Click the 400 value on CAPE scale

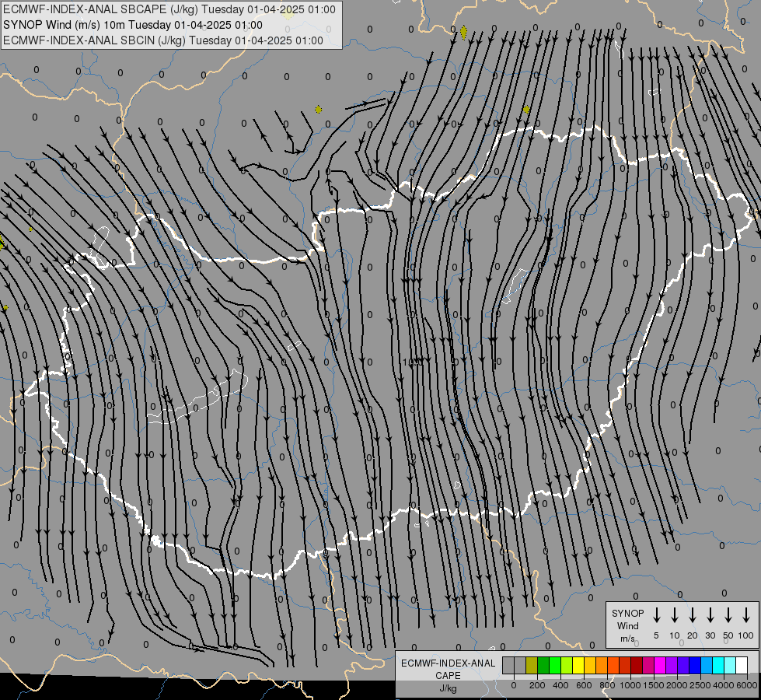click(x=560, y=685)
